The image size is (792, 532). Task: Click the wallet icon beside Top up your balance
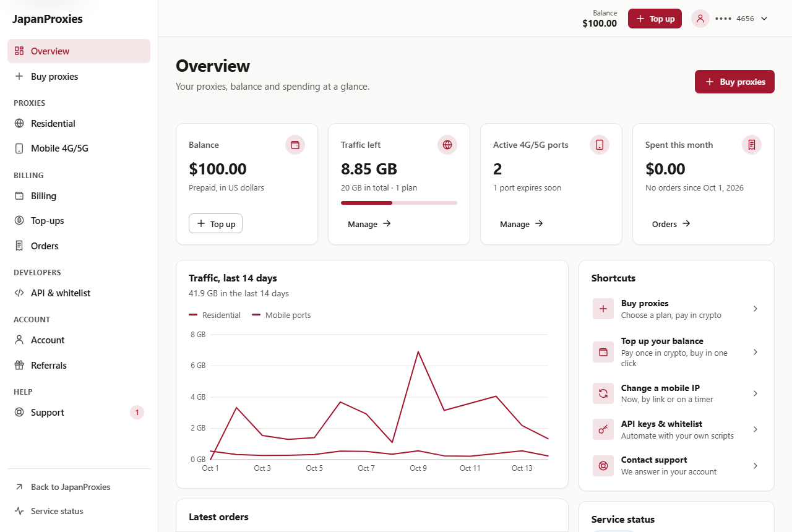click(603, 352)
